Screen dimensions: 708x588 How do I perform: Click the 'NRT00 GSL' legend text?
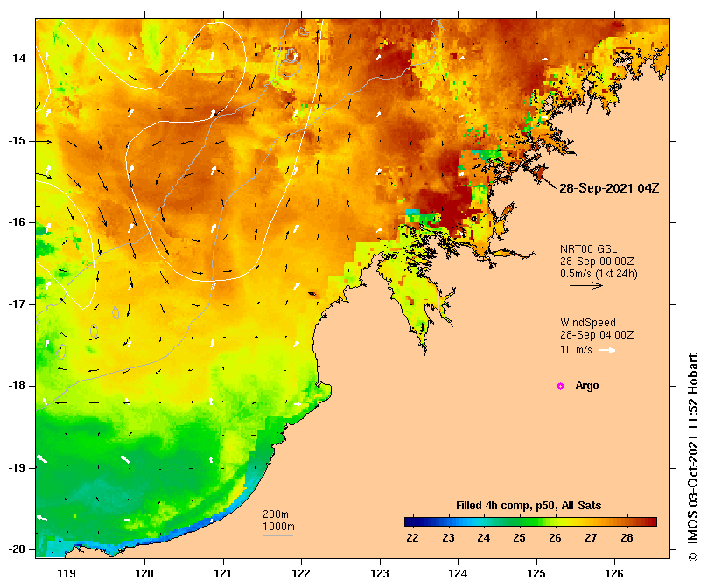588,249
